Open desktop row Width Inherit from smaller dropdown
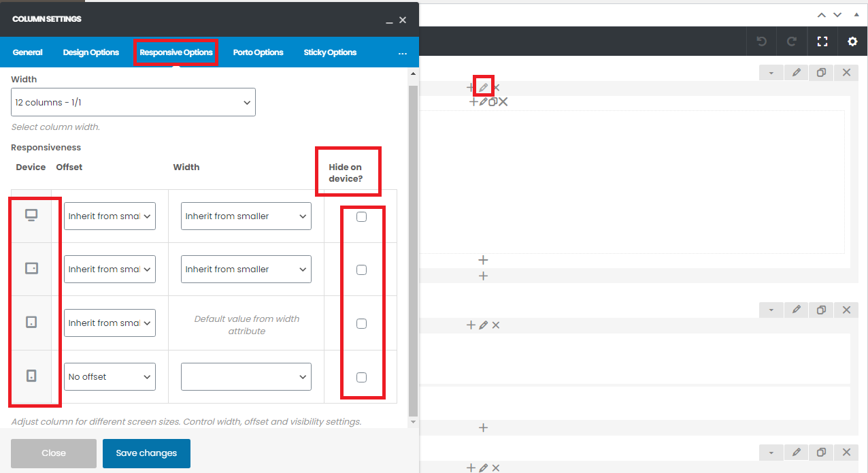Viewport: 868px width, 473px height. [x=246, y=216]
